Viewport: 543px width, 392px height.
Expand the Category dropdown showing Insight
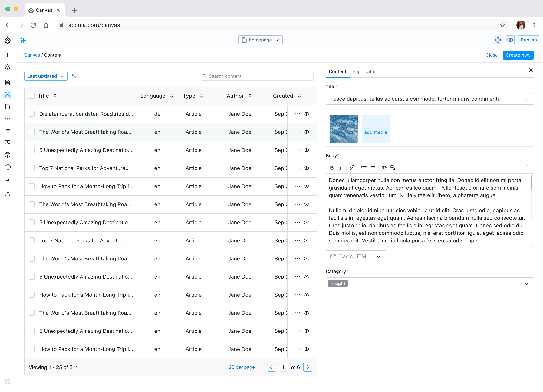526,283
